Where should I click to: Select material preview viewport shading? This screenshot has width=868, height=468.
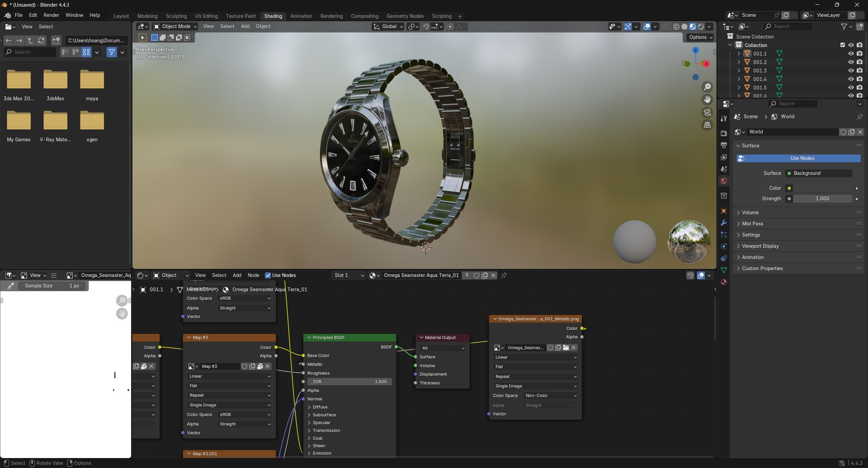[693, 27]
